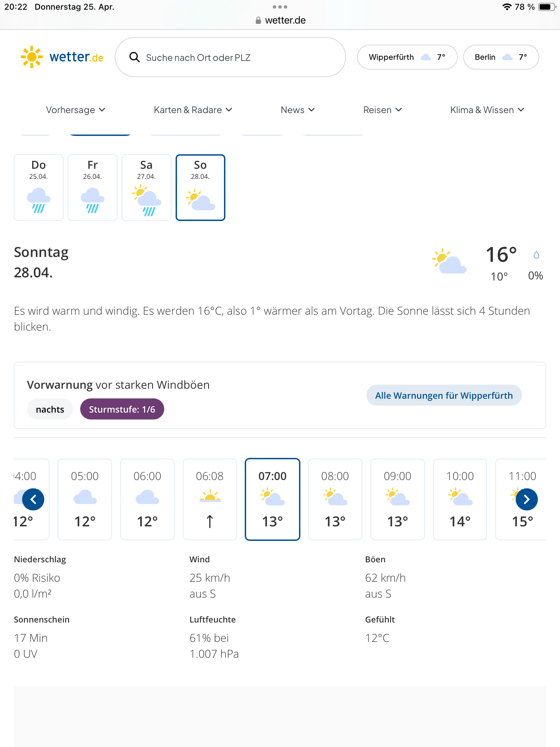This screenshot has width=560, height=747.
Task: Open the Reisen menu
Action: (x=382, y=110)
